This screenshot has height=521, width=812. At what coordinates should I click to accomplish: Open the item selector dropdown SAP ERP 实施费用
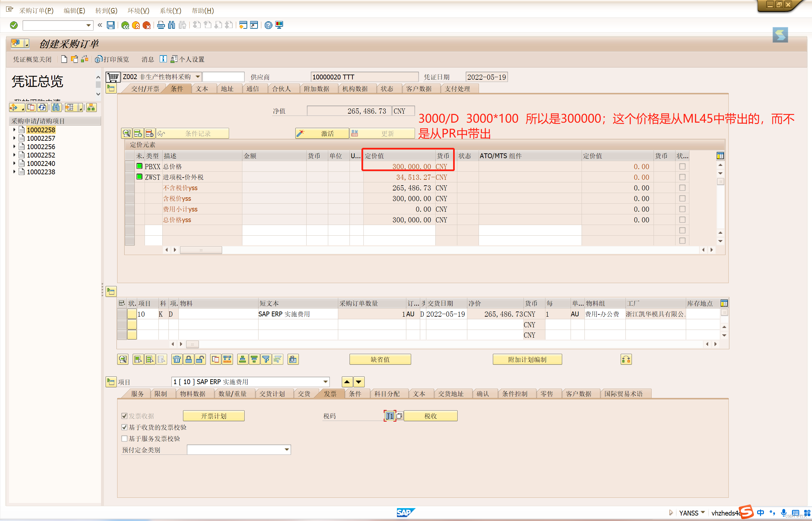click(325, 382)
